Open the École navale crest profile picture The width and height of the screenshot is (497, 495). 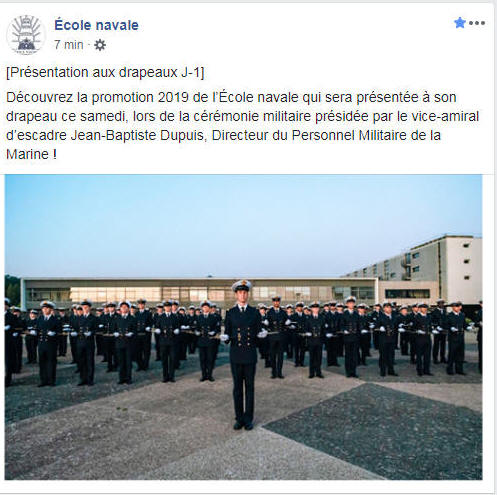coord(26,35)
